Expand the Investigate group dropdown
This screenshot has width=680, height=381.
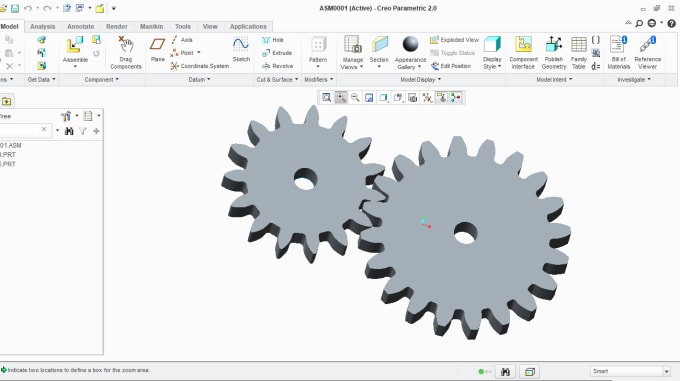[634, 80]
